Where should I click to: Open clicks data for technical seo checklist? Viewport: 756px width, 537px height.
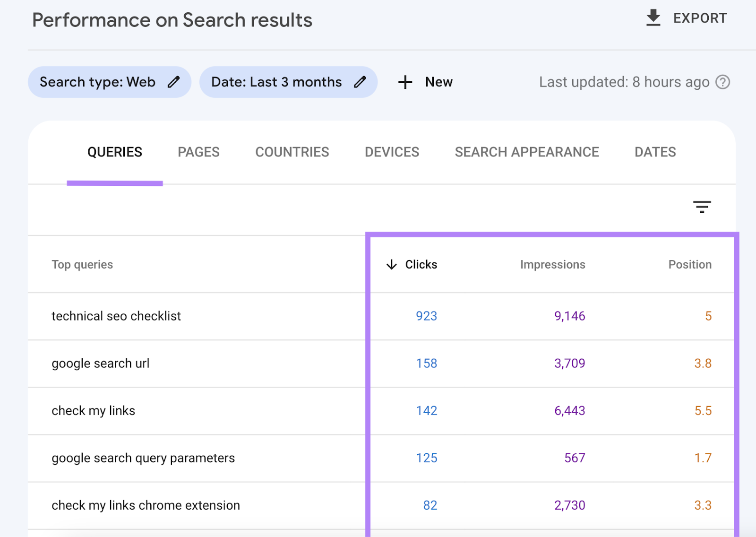click(x=426, y=316)
